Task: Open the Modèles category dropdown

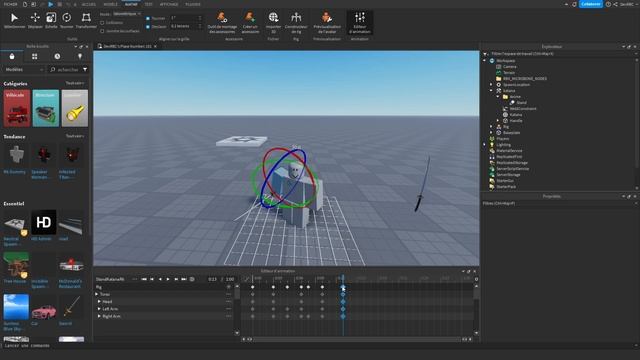Action: 24,70
